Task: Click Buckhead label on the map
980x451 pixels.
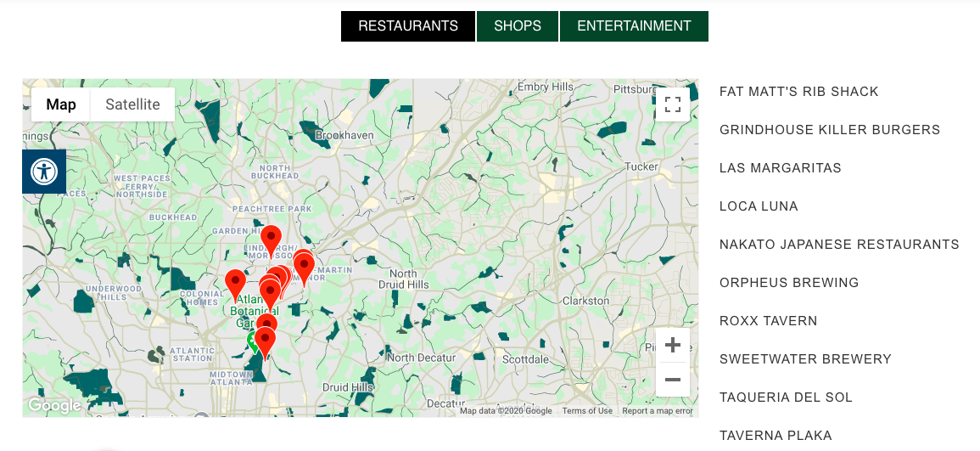Action: point(173,217)
